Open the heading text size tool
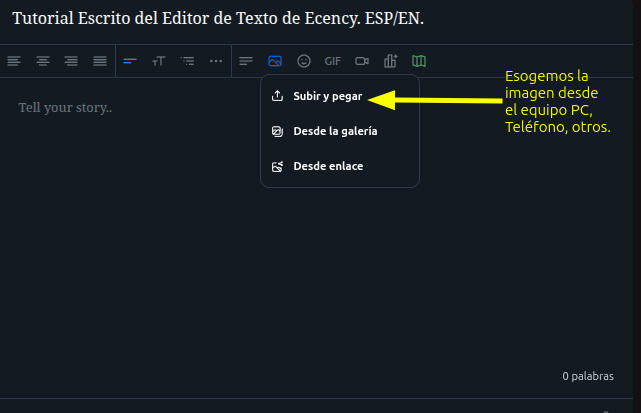The width and height of the screenshot is (641, 413). [159, 61]
